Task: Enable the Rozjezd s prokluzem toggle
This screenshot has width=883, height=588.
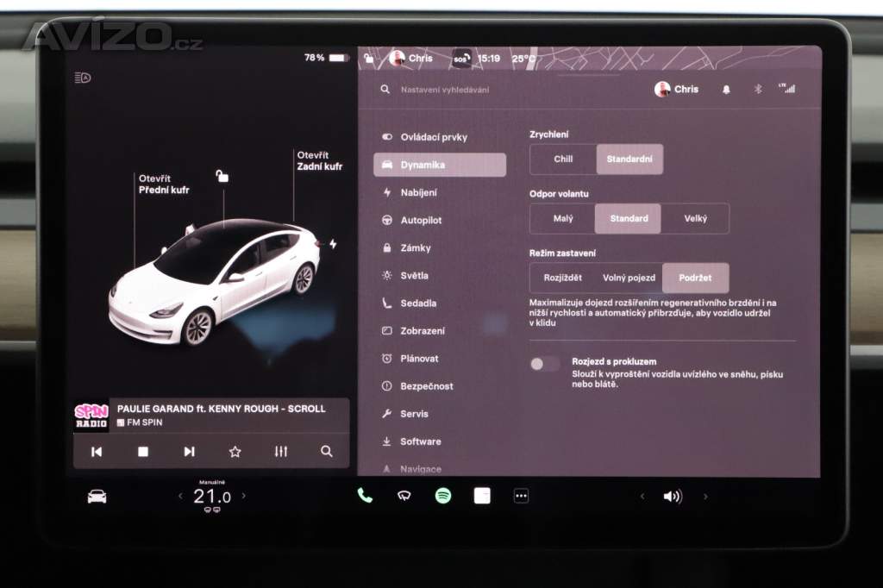Action: pos(545,364)
